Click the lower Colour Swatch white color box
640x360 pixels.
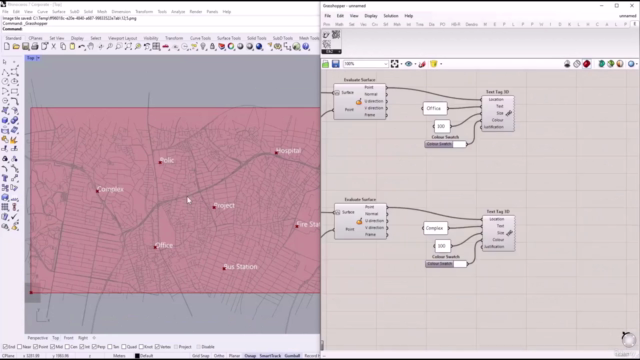(460, 264)
